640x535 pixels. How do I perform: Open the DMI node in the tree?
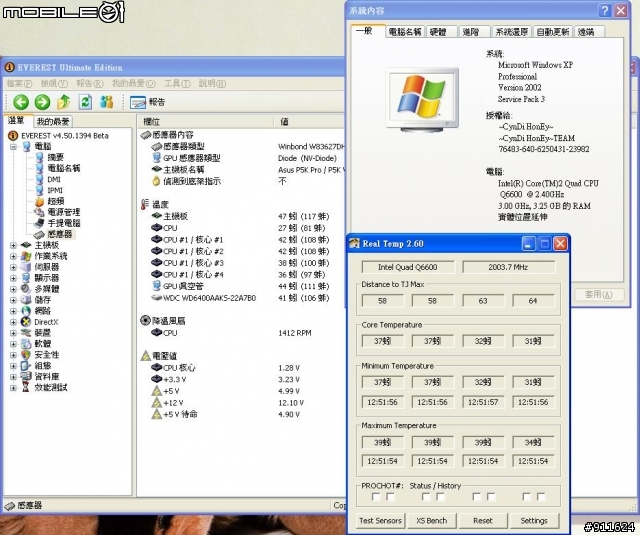[54, 179]
